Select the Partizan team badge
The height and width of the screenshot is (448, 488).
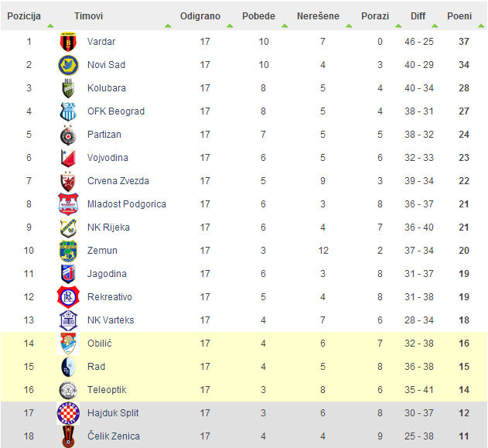[x=68, y=135]
